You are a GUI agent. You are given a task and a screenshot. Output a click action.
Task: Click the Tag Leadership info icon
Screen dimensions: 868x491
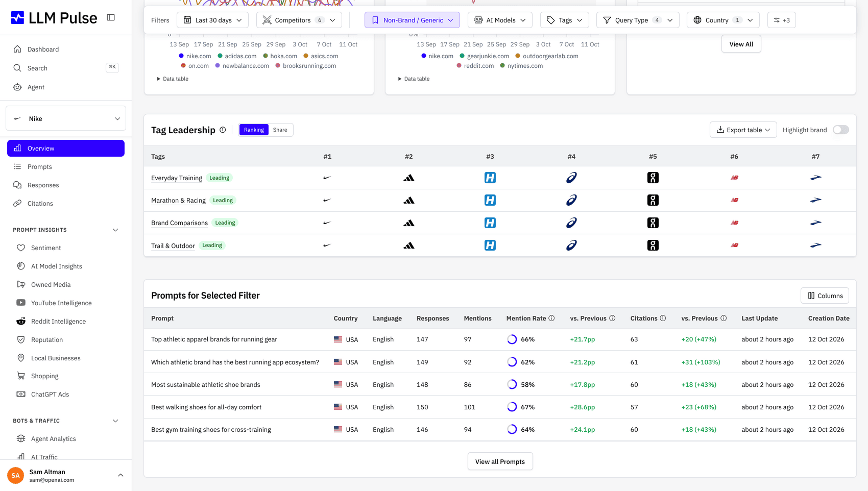point(223,130)
